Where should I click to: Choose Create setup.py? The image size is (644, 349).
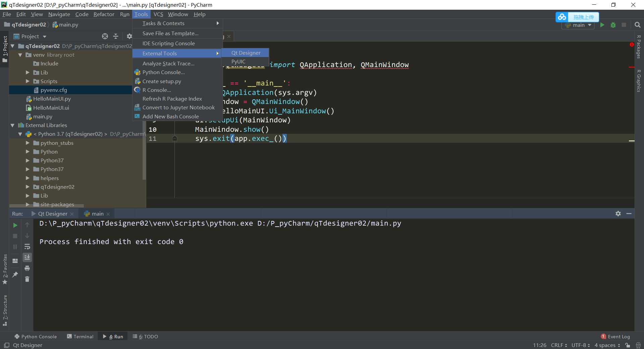coord(178,81)
